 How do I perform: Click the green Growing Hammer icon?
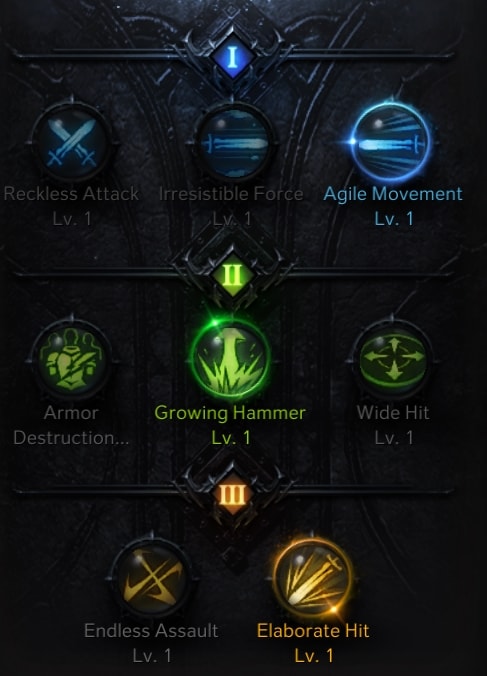[x=231, y=359]
